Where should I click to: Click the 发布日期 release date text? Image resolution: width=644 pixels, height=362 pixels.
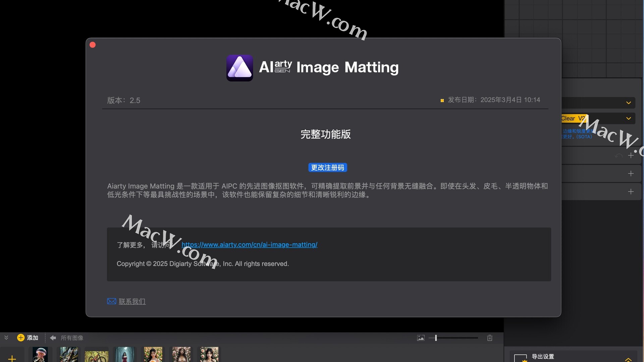tap(494, 100)
